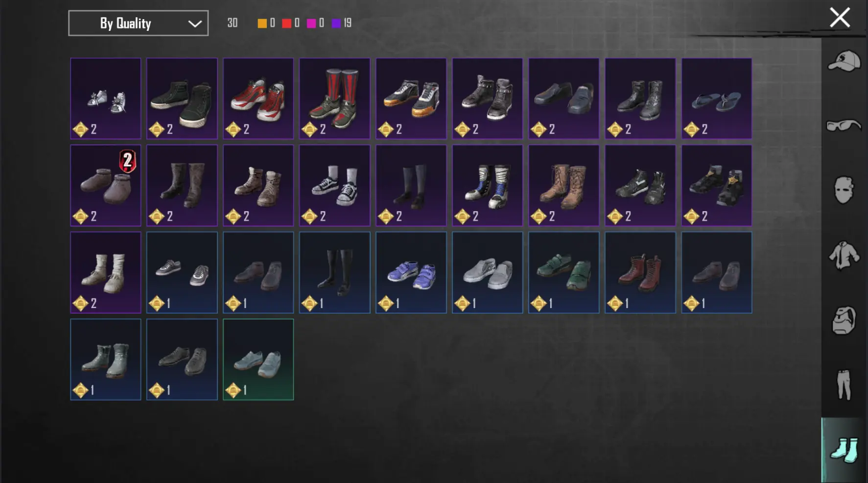Click the orange quality color indicator
The image size is (868, 483).
(x=262, y=23)
